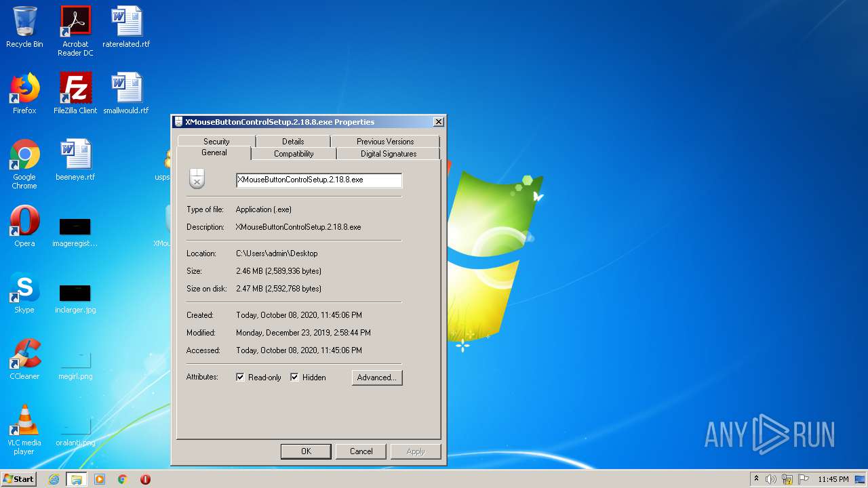Screen dimensions: 868x488
Task: Click the Size value 2.46 MB
Action: tap(279, 271)
